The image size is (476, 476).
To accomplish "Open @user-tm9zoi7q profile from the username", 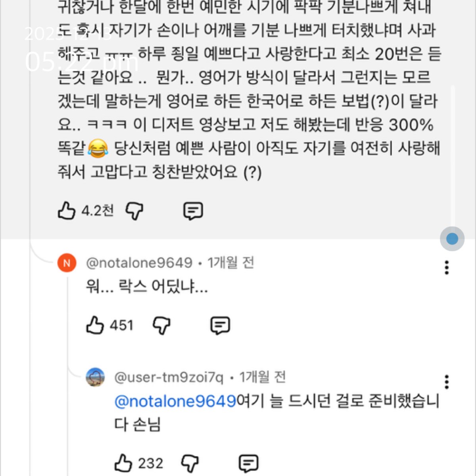I will (169, 377).
